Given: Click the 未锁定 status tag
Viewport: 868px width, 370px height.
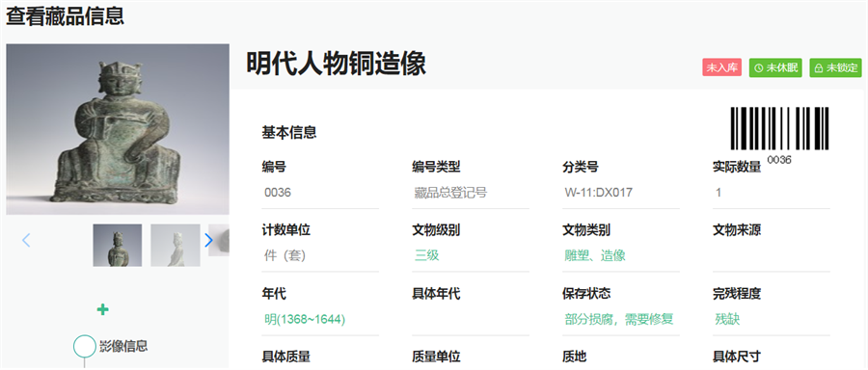Looking at the screenshot, I should pyautogui.click(x=835, y=67).
